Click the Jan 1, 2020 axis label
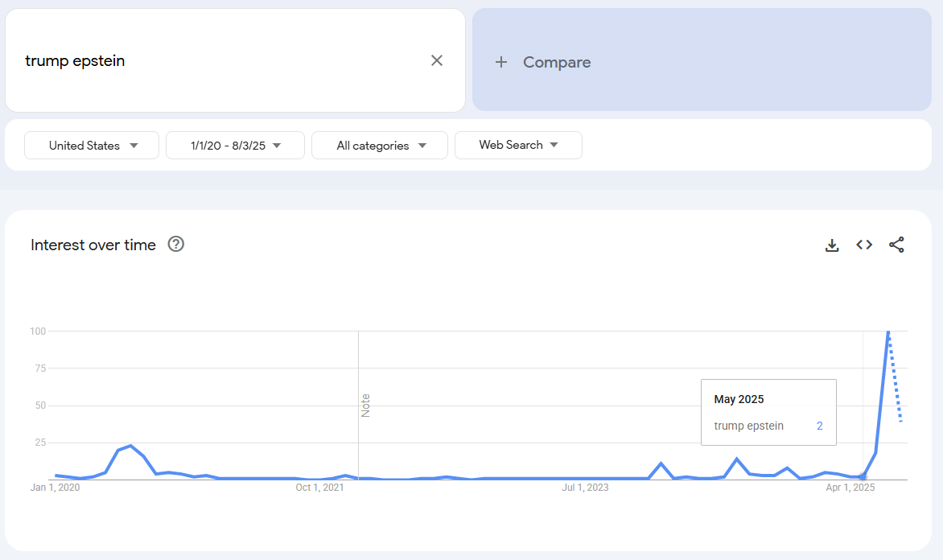The width and height of the screenshot is (943, 560). click(56, 488)
